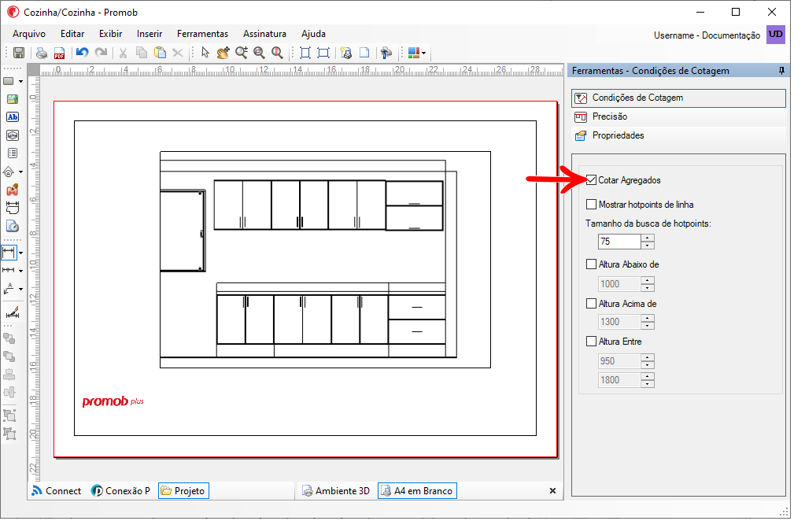
Task: Open the Editar menu
Action: [x=72, y=34]
